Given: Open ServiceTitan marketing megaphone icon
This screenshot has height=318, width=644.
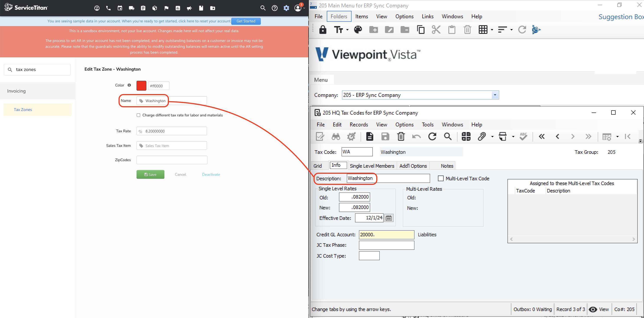Looking at the screenshot, I should click(189, 8).
